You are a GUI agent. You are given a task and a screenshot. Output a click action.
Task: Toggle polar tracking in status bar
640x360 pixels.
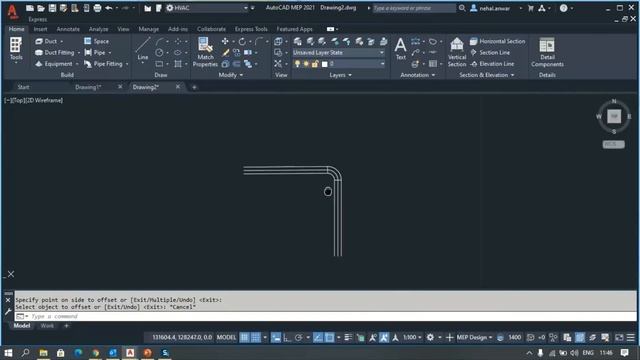(299, 337)
